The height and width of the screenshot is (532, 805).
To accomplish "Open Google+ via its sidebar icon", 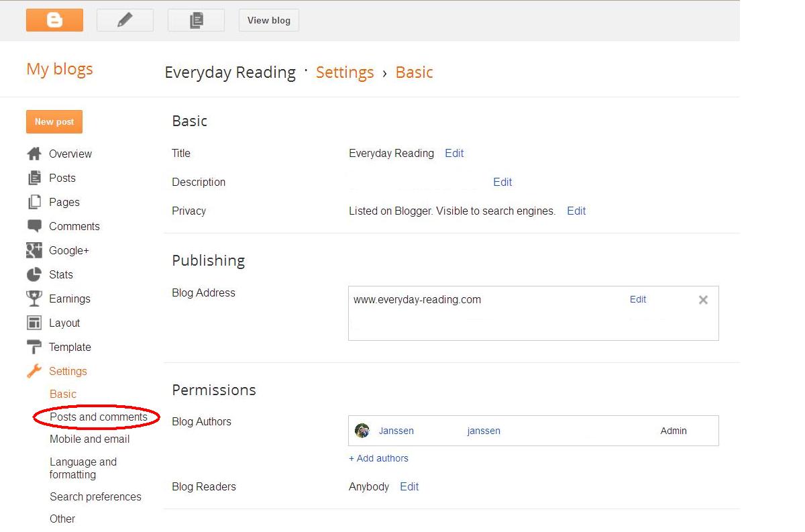I will tap(34, 250).
